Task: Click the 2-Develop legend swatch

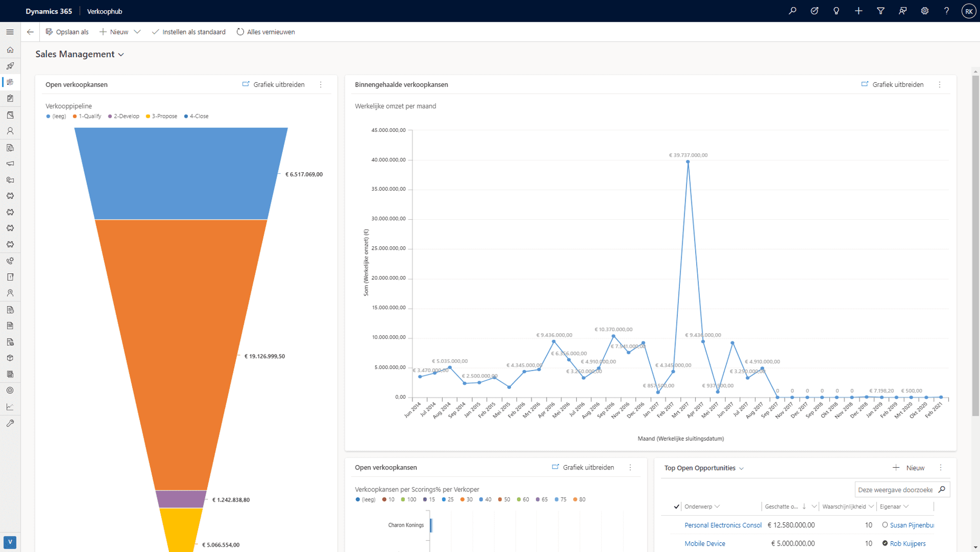Action: click(x=110, y=116)
